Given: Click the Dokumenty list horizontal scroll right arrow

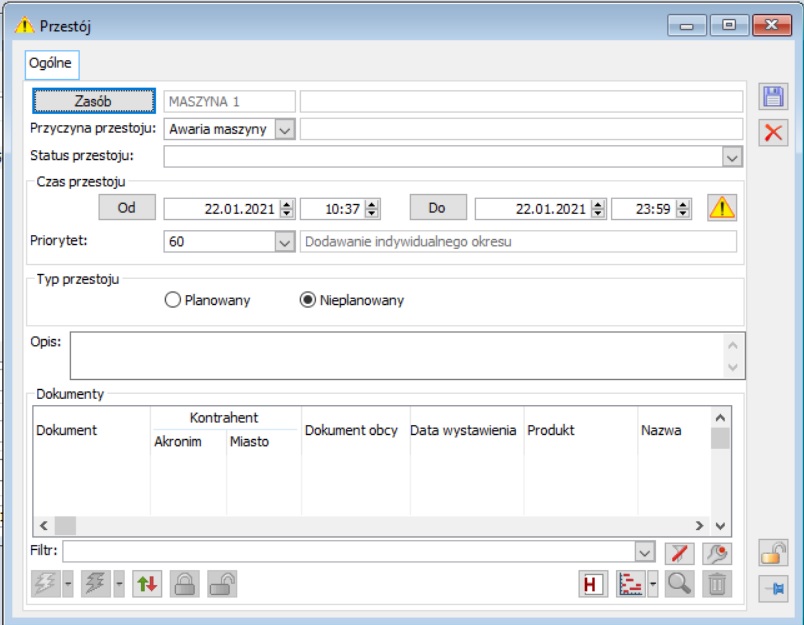Looking at the screenshot, I should click(x=699, y=526).
